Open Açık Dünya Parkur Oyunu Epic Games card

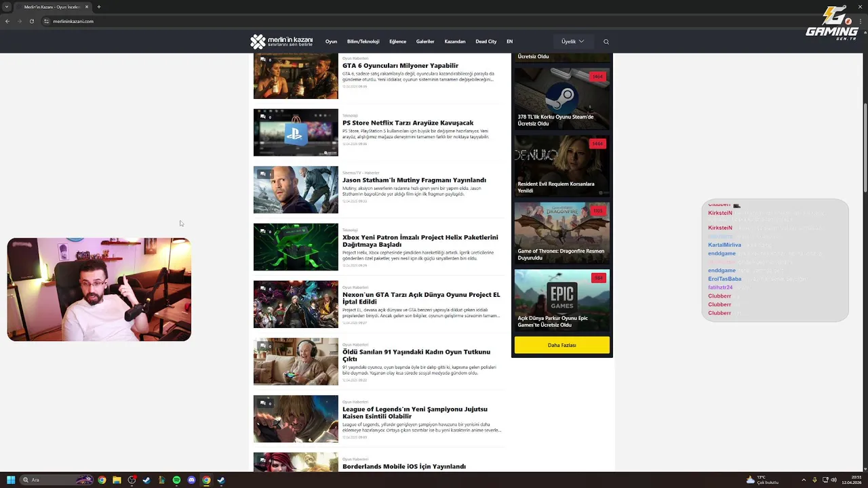tap(562, 300)
